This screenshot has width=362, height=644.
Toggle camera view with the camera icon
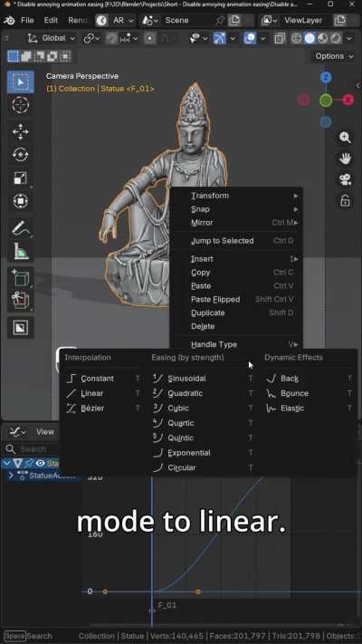(x=345, y=179)
